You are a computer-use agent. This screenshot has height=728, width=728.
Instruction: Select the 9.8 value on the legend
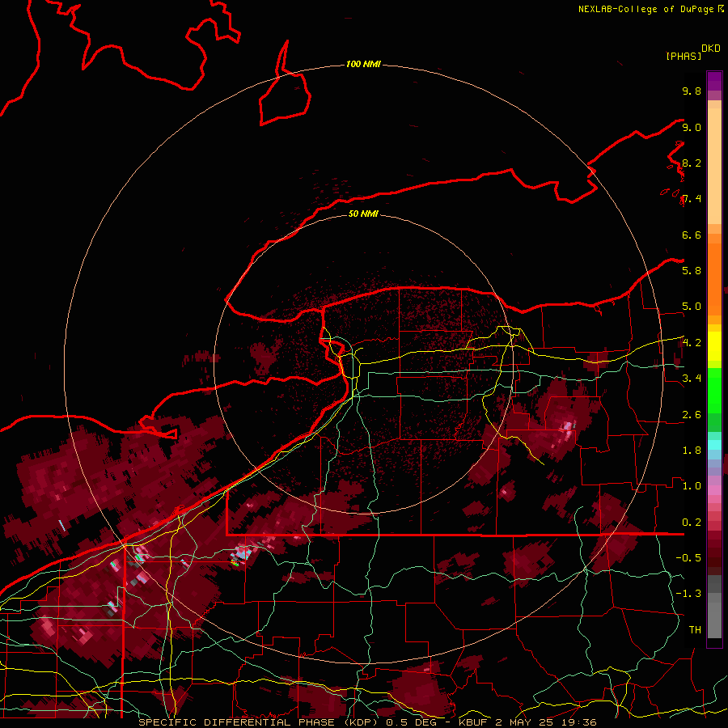click(x=692, y=91)
